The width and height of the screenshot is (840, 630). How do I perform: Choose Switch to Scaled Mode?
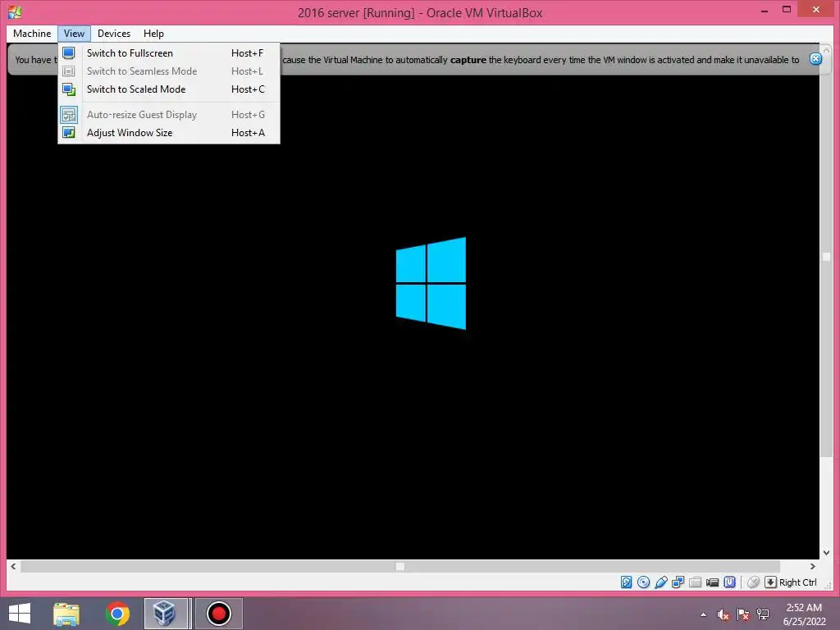(x=169, y=89)
